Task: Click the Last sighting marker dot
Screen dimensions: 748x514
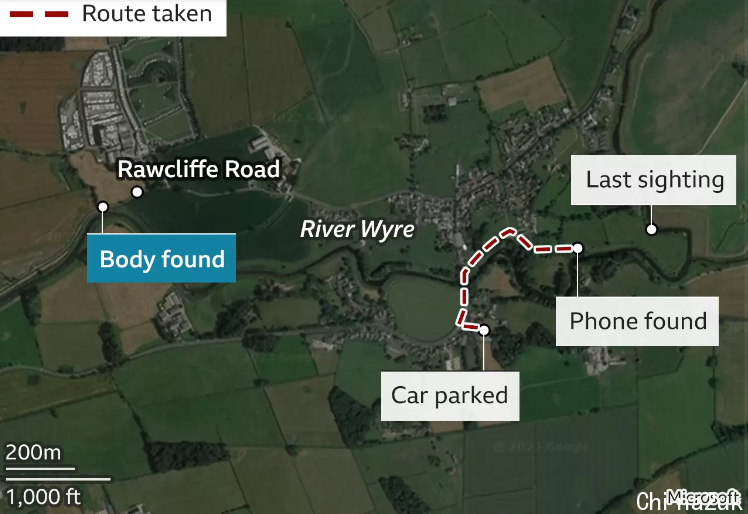Action: [x=651, y=230]
